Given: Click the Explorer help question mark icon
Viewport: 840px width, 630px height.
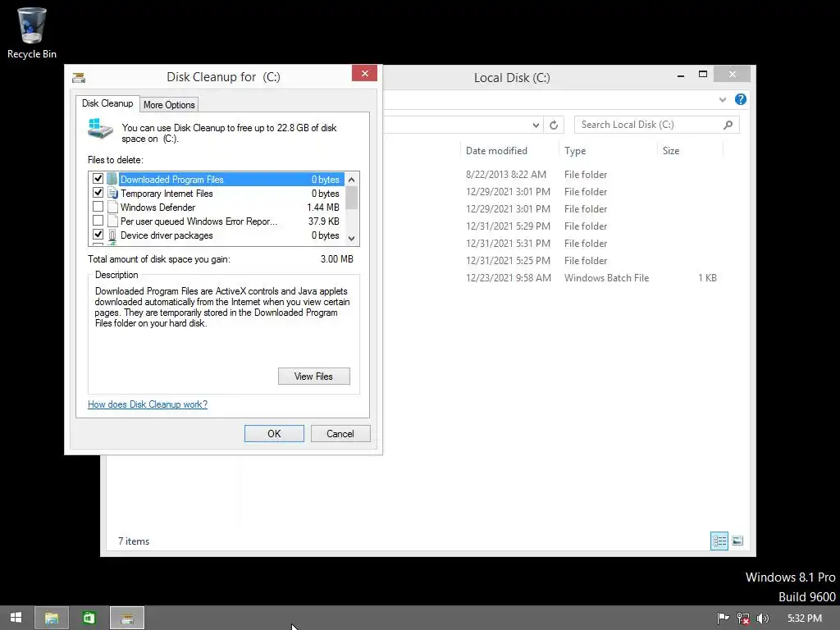Looking at the screenshot, I should 741,99.
